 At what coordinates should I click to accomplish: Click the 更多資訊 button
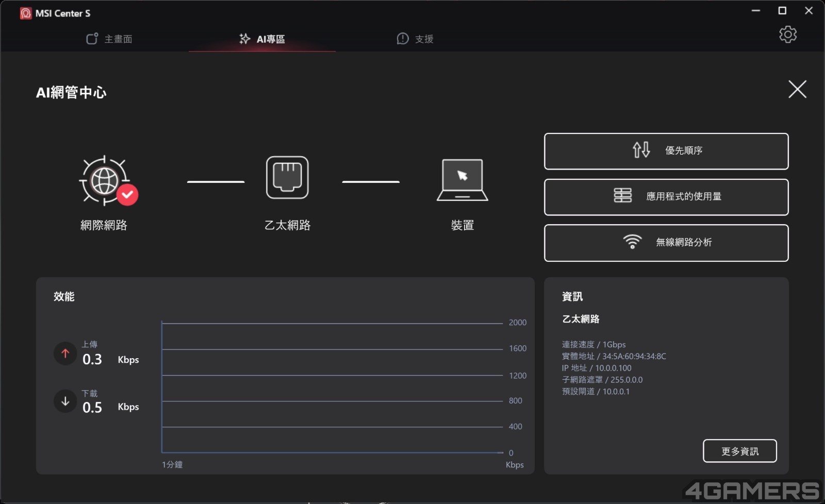pyautogui.click(x=739, y=451)
